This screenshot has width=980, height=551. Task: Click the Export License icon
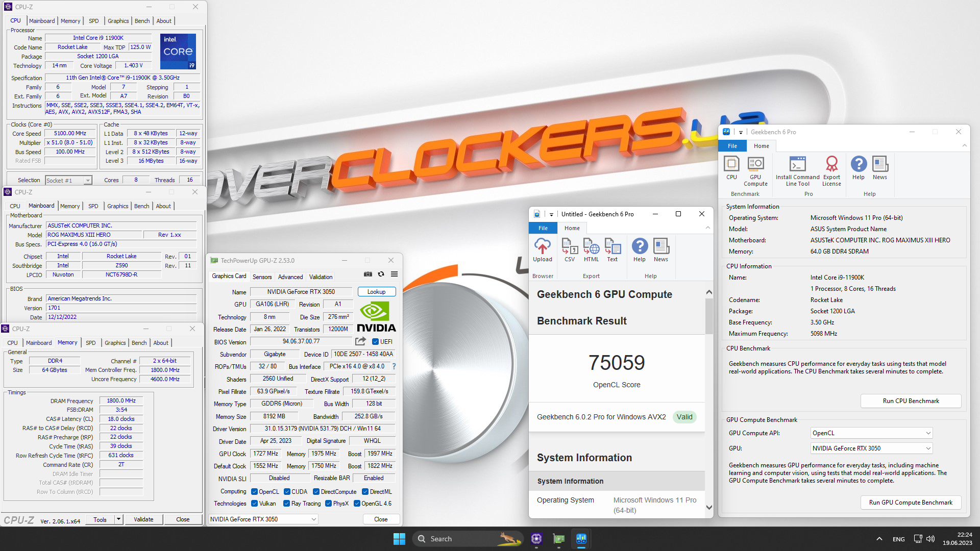point(831,171)
